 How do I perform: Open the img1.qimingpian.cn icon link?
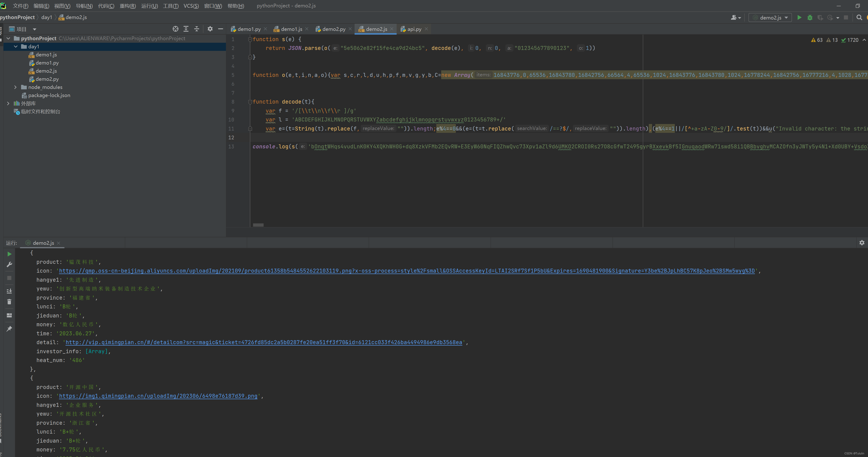[x=158, y=396]
